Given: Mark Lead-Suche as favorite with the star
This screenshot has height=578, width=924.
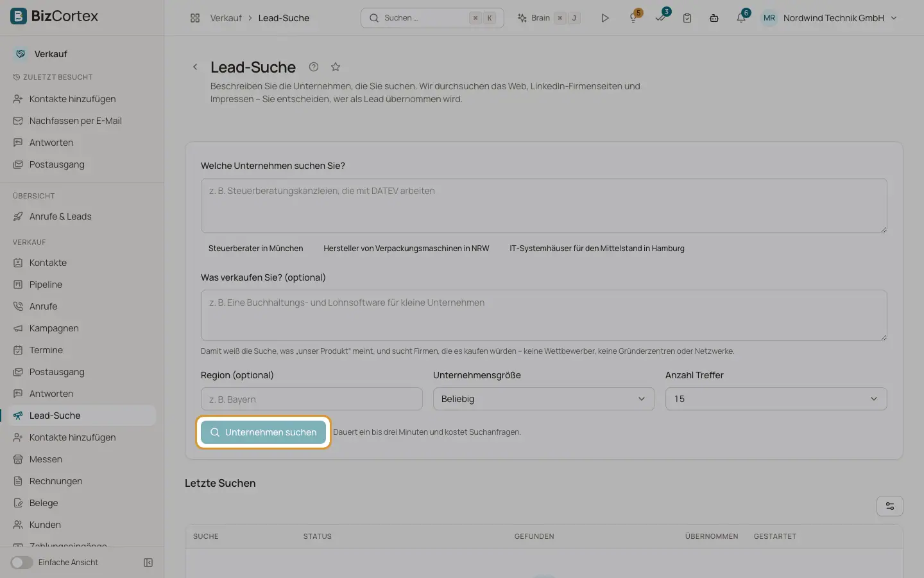Looking at the screenshot, I should pos(336,67).
